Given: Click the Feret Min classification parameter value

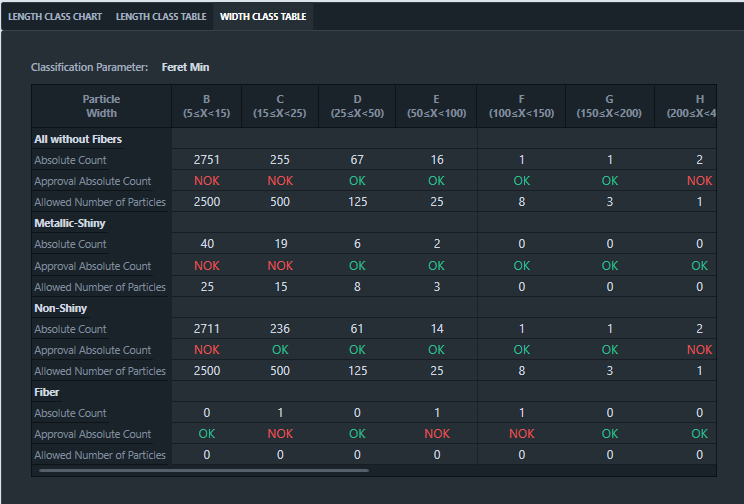Looking at the screenshot, I should (x=185, y=67).
